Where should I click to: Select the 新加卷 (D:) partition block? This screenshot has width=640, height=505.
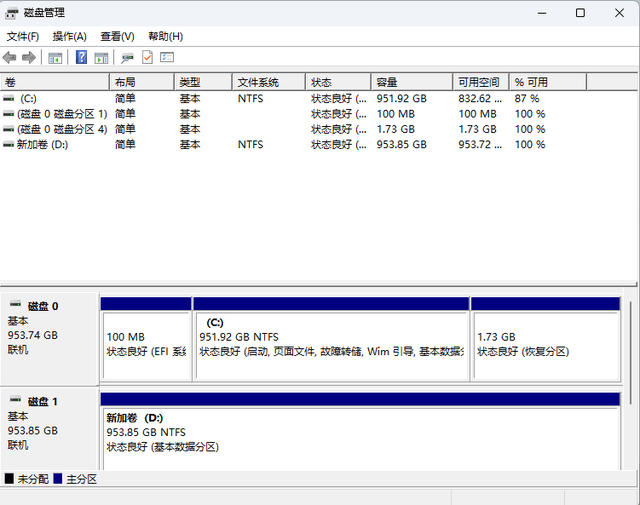coord(360,432)
